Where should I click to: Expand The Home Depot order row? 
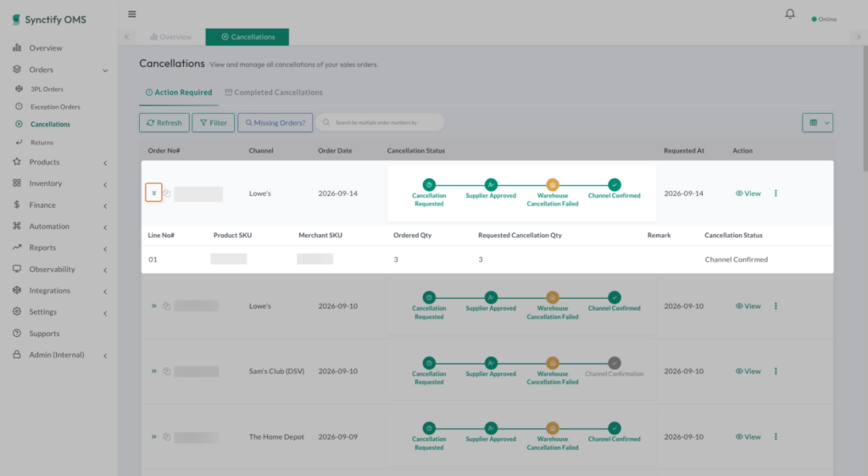tap(154, 437)
